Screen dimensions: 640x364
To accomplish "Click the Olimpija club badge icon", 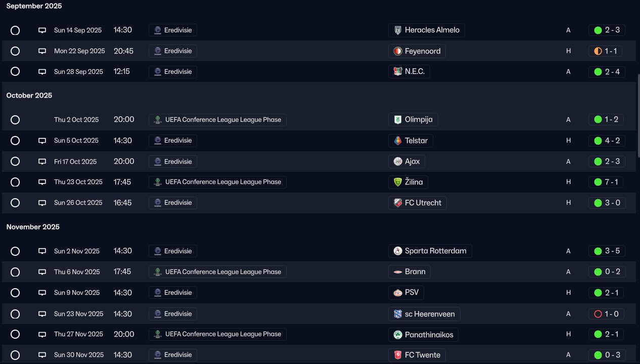I will [x=398, y=120].
